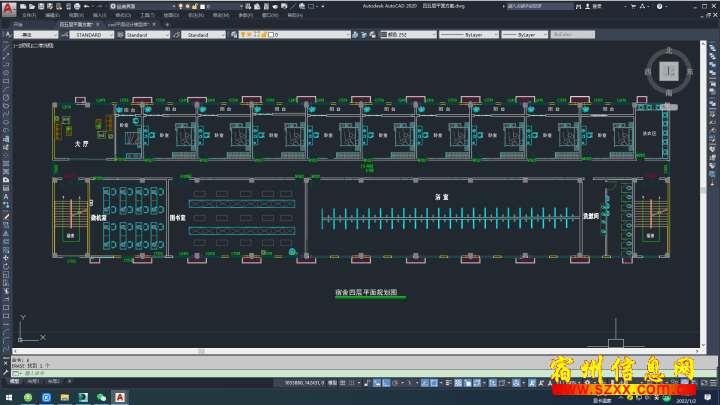Open the layer properties manager icon
Screen dimensions: 720x405
tap(234, 34)
